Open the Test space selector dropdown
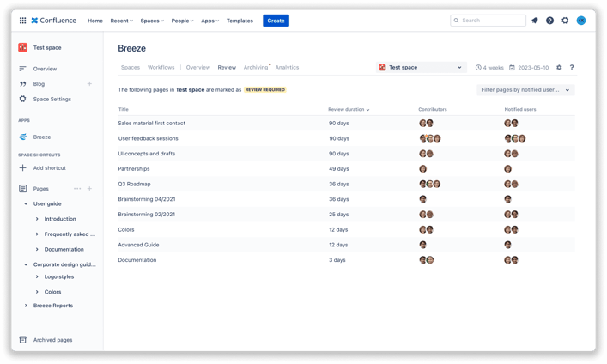The height and width of the screenshot is (364, 607). point(422,67)
